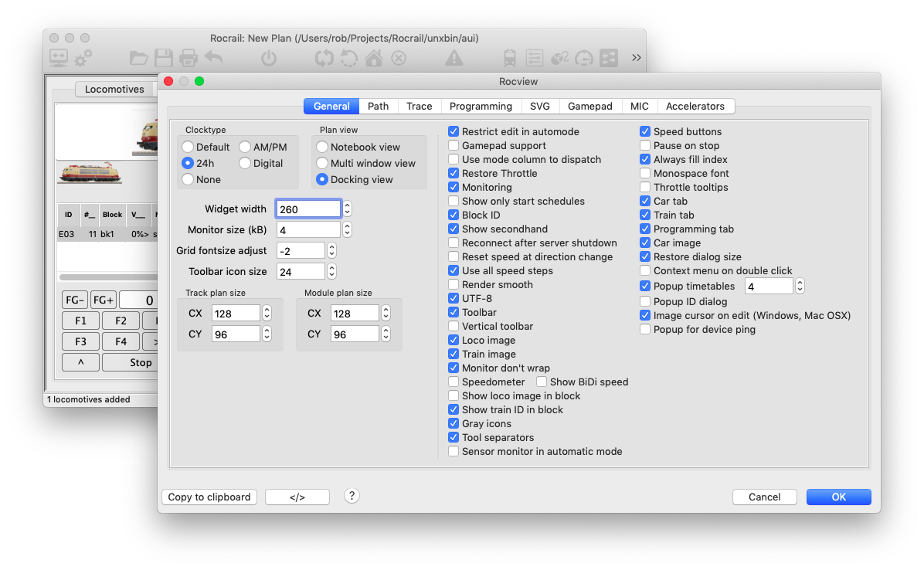The image size is (924, 570).
Task: Click the warning triangle toolbar icon
Action: click(x=454, y=58)
